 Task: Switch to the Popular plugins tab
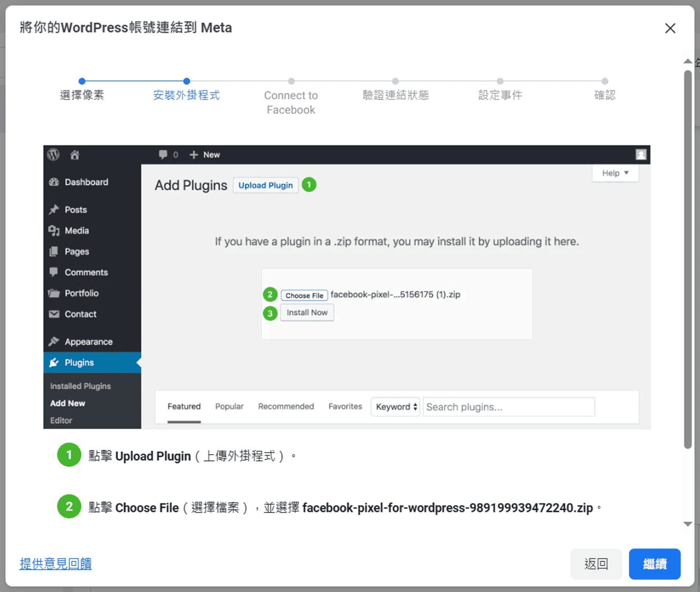pos(229,406)
